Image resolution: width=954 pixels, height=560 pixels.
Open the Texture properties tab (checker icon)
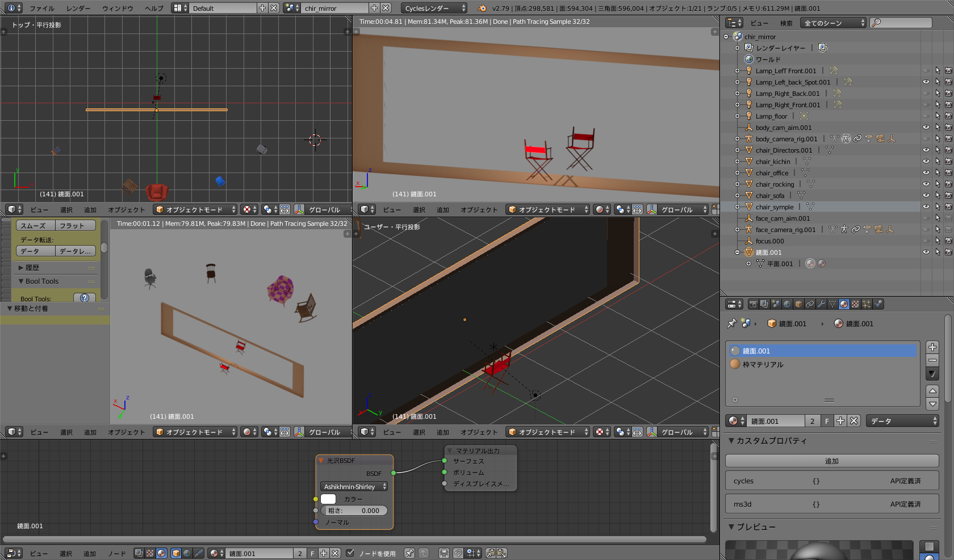tap(855, 304)
